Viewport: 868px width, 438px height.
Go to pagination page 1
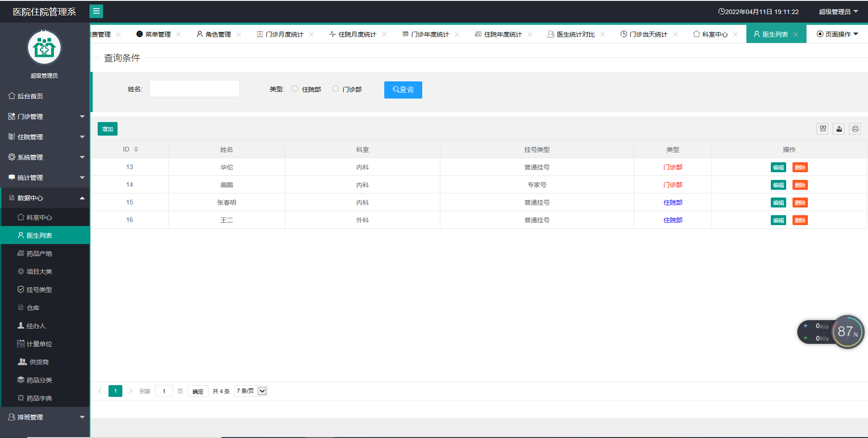(x=115, y=391)
